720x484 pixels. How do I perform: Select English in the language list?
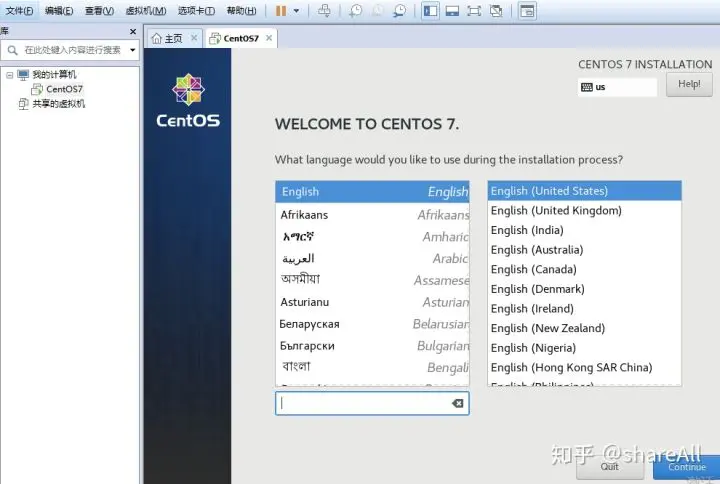click(372, 191)
